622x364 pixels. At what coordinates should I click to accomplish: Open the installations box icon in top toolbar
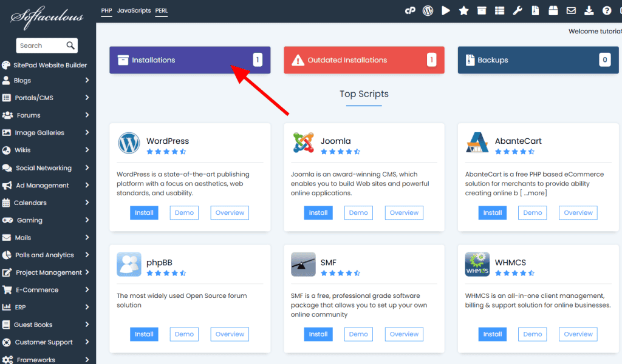coord(482,11)
